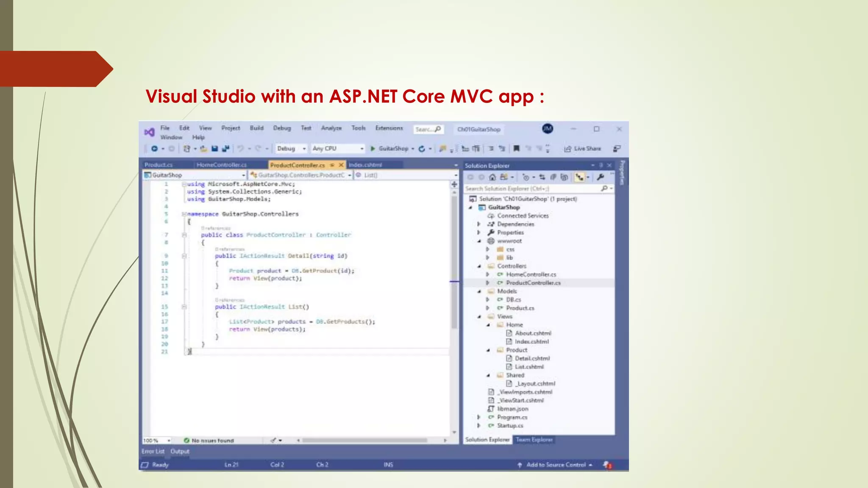Close ProductController.cs tab with X
This screenshot has height=488, width=868.
[x=341, y=165]
